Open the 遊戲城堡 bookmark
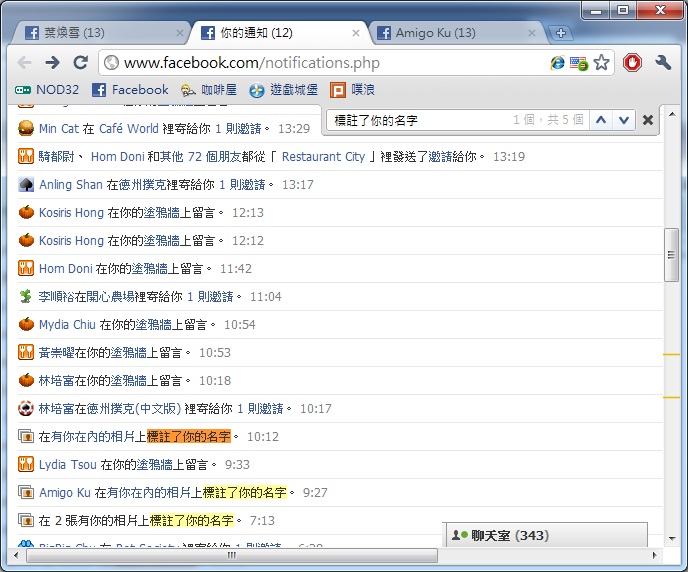The image size is (688, 572). (x=283, y=90)
